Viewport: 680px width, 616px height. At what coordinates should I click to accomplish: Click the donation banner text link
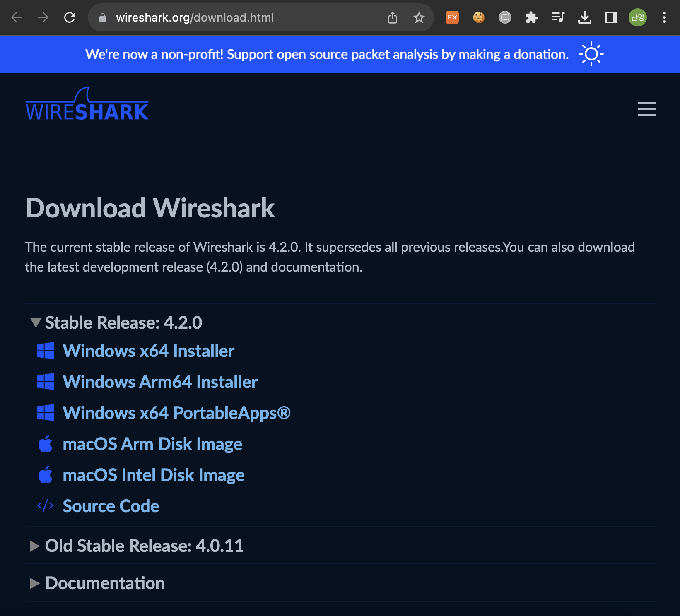327,54
